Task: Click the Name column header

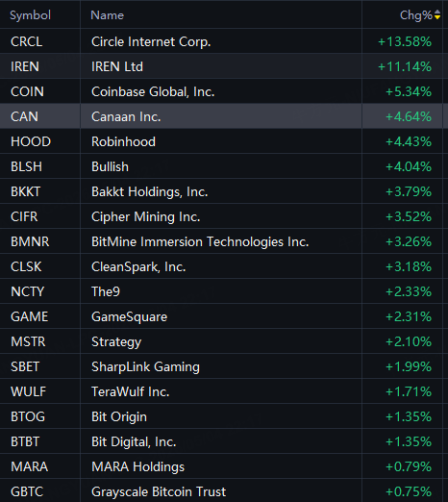Action: (107, 15)
